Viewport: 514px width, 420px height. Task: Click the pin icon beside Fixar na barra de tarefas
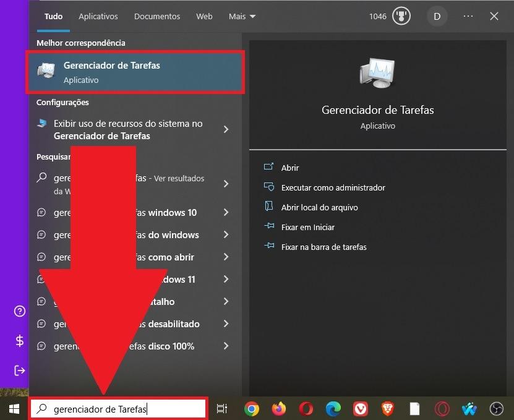[269, 246]
